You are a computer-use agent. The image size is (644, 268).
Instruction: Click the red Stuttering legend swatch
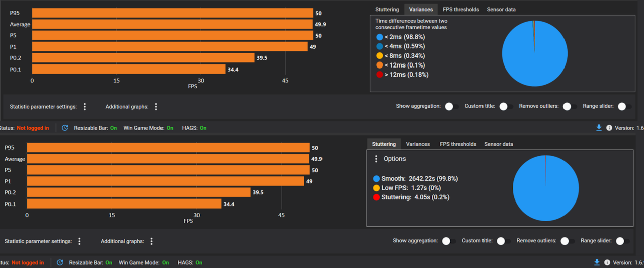coord(376,197)
